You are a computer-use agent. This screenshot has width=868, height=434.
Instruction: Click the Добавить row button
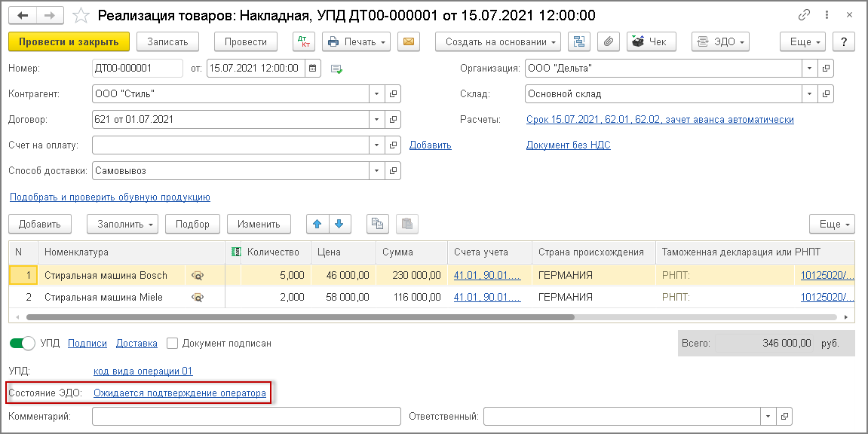(x=39, y=224)
